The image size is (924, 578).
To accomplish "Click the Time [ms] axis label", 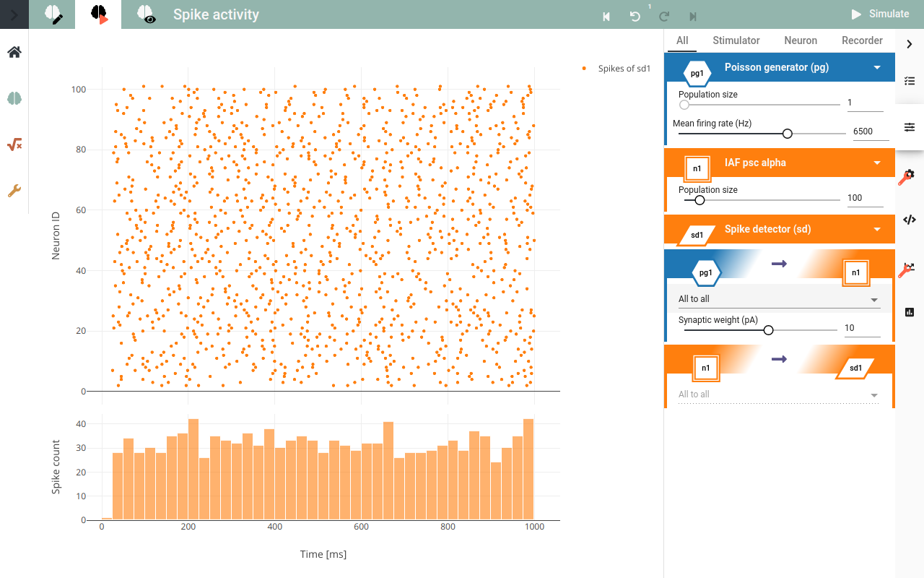I will click(x=323, y=554).
